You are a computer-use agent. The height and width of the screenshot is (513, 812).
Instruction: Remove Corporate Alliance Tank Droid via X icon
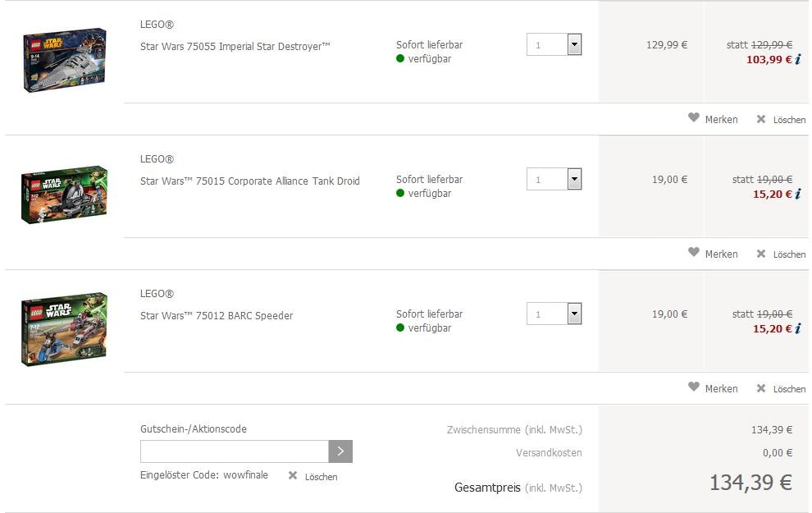click(x=760, y=254)
